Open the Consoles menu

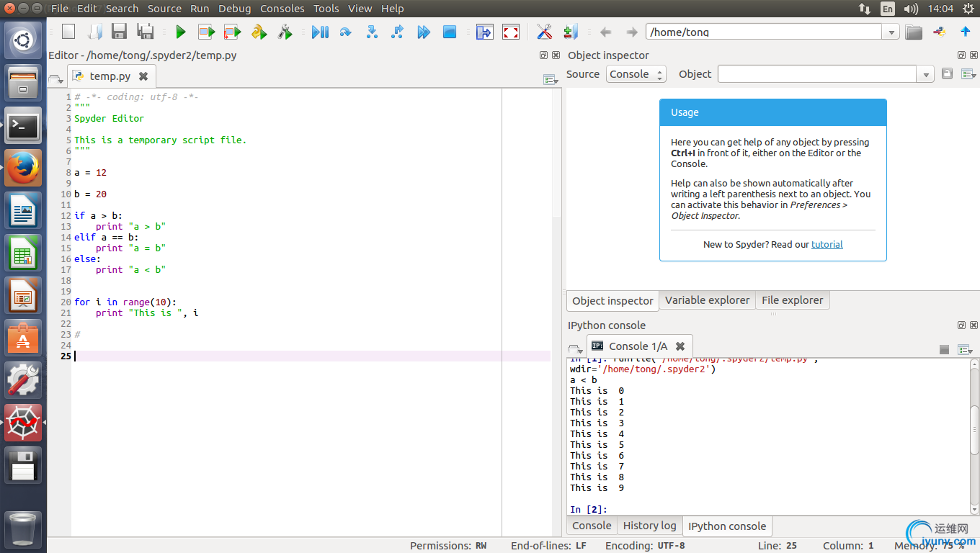click(x=282, y=9)
